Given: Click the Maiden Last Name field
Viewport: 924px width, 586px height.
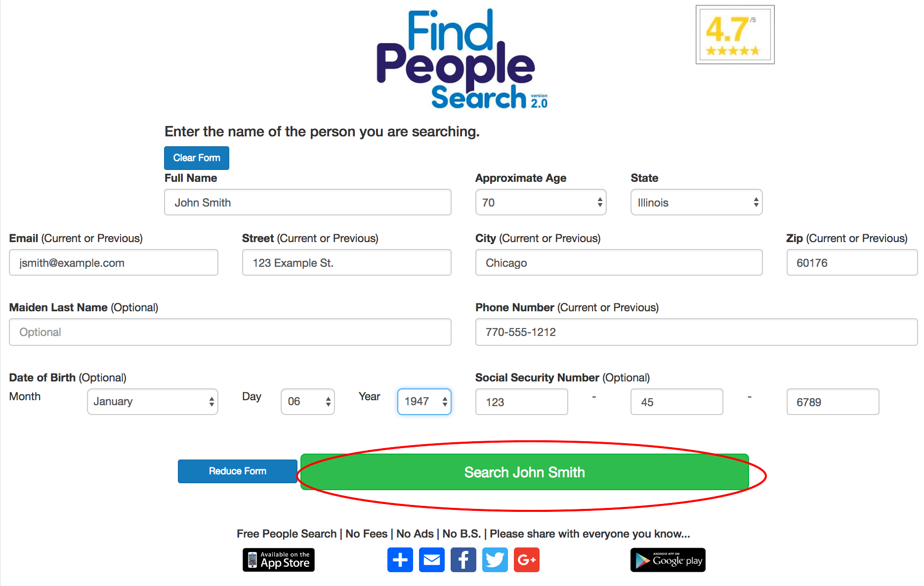Looking at the screenshot, I should 230,332.
